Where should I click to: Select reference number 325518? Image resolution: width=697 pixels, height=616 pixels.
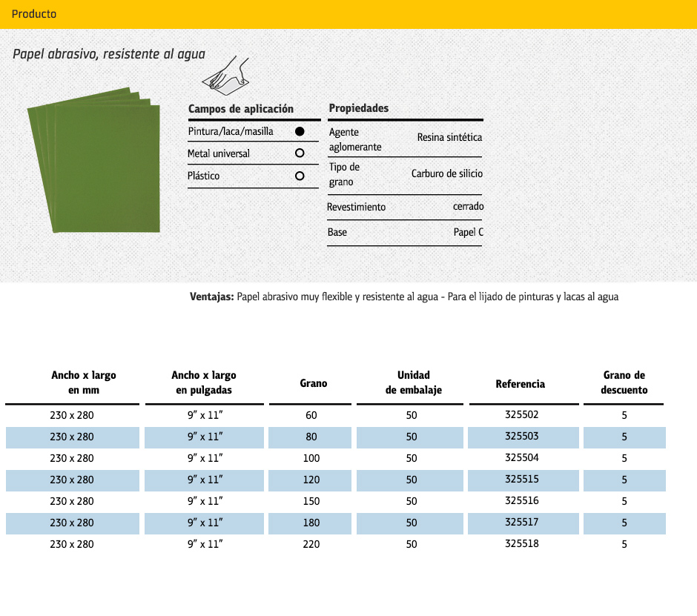[x=521, y=544]
